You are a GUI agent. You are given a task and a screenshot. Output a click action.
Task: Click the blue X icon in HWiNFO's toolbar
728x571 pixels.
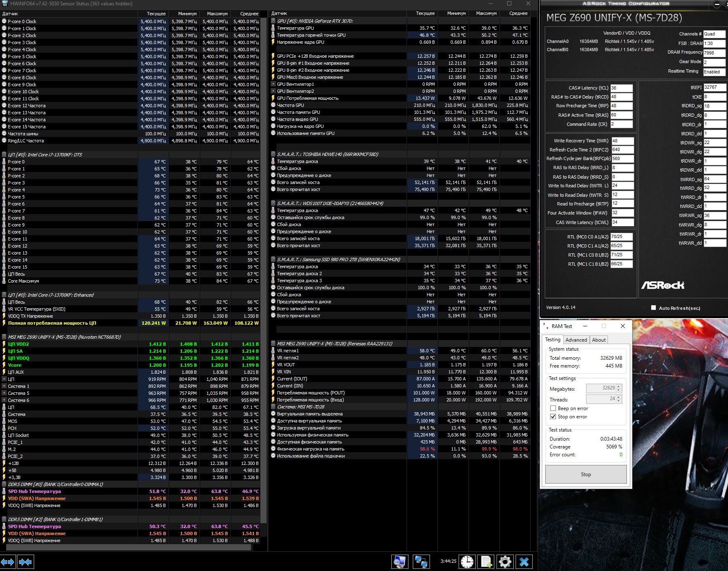pos(524,562)
